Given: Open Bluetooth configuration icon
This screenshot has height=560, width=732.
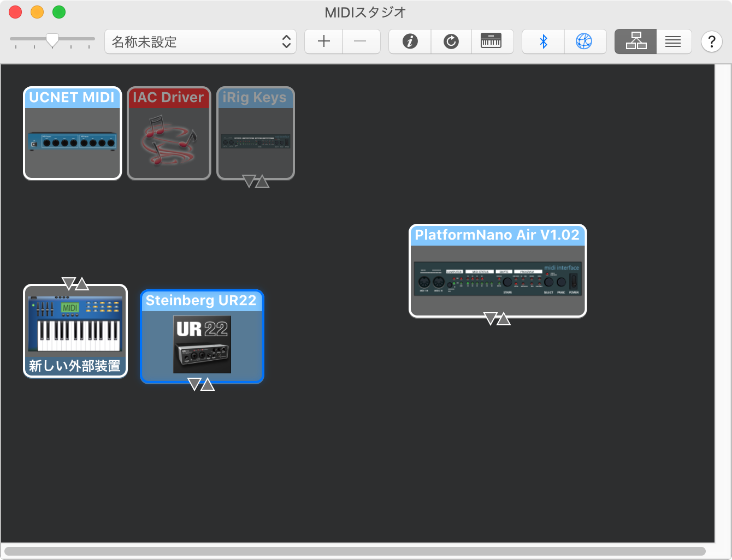Looking at the screenshot, I should pos(543,41).
